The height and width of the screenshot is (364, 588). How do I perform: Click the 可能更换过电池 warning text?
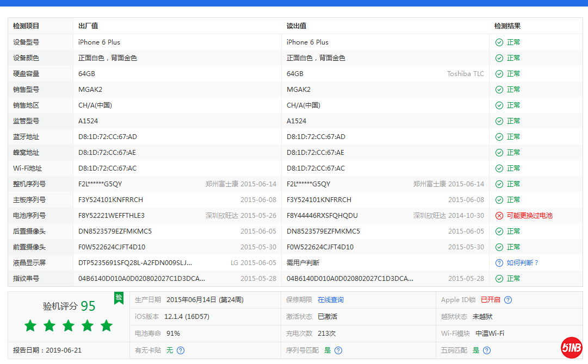click(529, 216)
